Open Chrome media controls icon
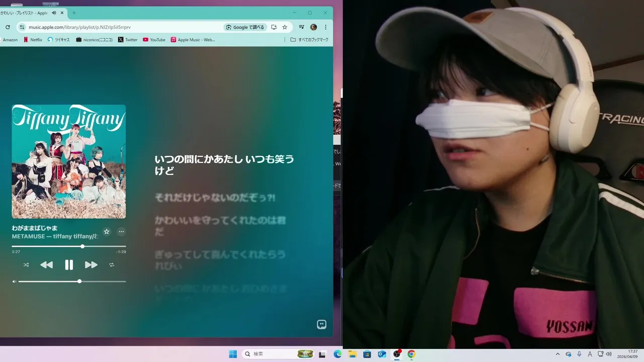Viewport: 644px width, 362px height. tap(301, 27)
